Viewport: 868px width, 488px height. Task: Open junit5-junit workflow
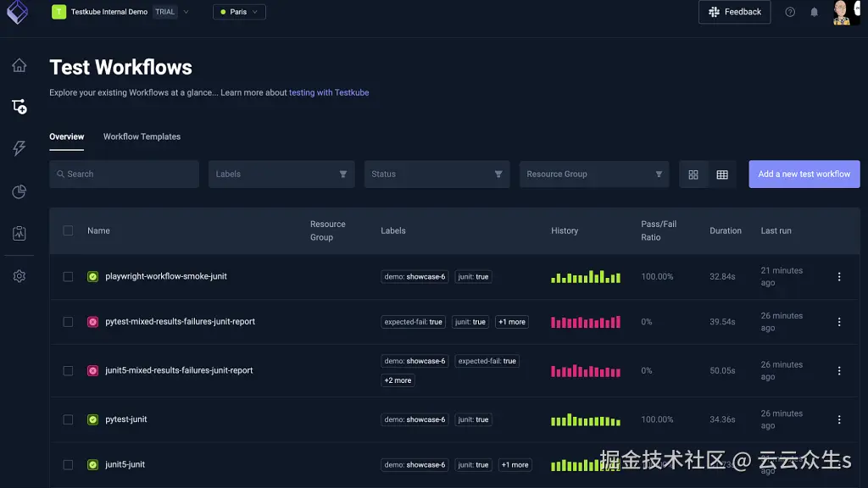(x=125, y=464)
